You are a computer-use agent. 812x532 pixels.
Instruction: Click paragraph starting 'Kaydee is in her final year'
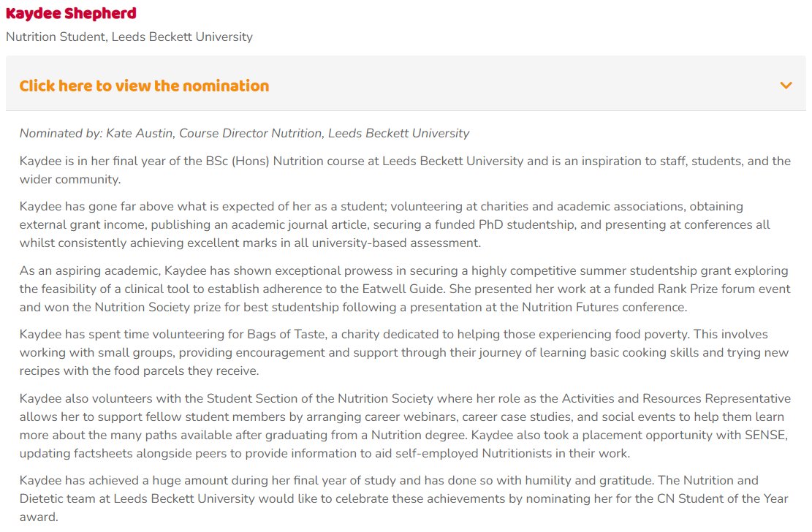pyautogui.click(x=405, y=170)
